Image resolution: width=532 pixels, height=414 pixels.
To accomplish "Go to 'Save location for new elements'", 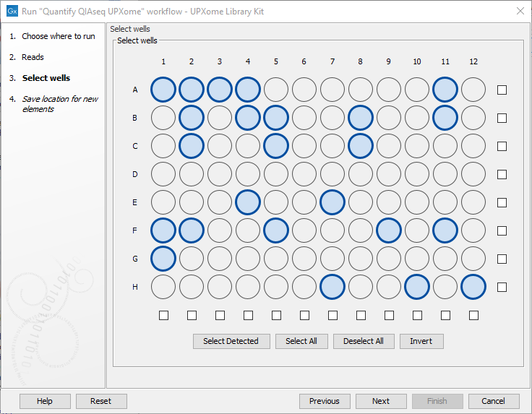I will click(x=60, y=104).
